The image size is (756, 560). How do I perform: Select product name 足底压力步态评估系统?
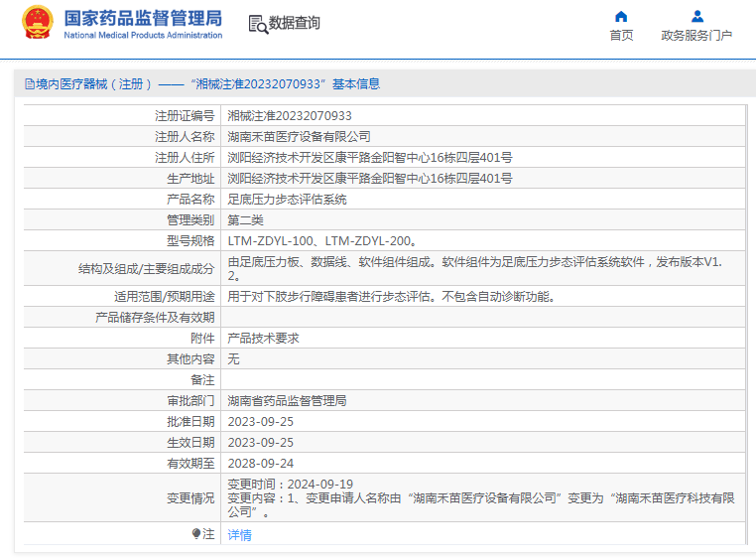click(287, 200)
